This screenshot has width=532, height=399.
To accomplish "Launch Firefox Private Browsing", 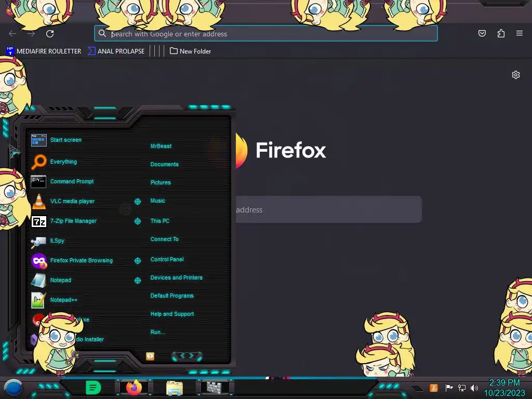I will tap(72, 261).
